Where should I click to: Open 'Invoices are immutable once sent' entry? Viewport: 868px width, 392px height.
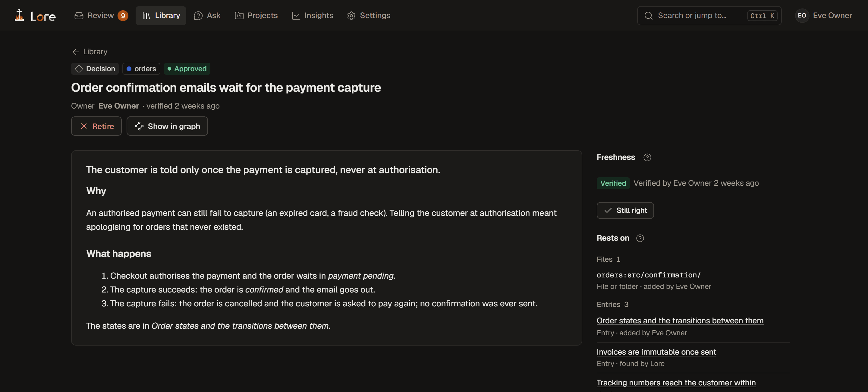(656, 352)
